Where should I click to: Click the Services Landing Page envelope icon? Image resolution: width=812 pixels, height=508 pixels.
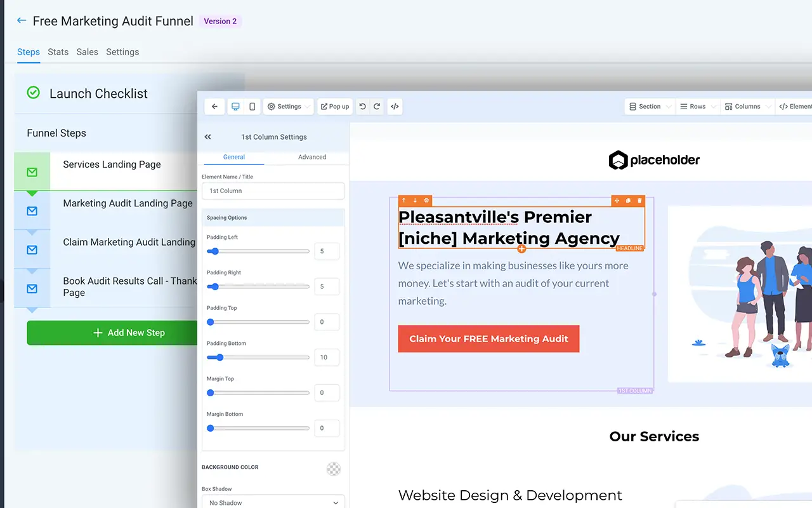pyautogui.click(x=32, y=172)
